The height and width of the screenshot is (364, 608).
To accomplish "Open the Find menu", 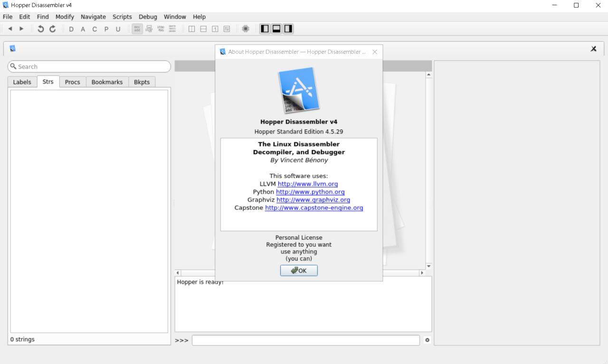I will tap(43, 17).
